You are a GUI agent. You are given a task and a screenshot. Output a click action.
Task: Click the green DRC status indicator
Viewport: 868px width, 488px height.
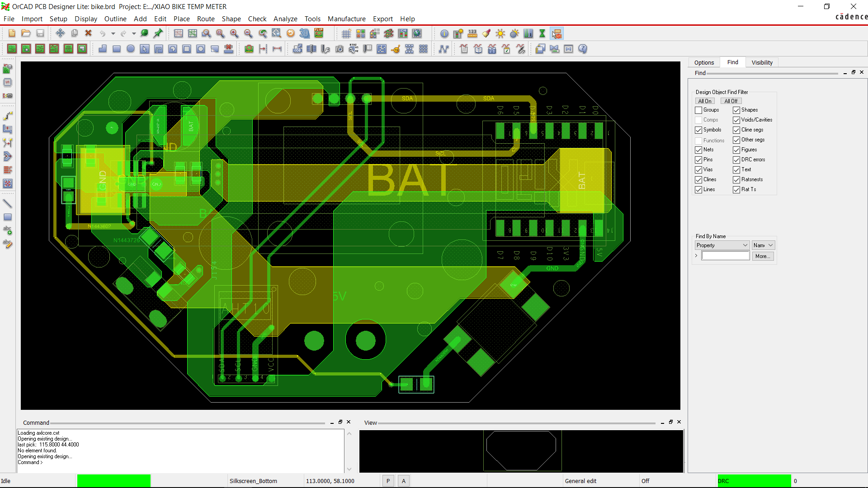[754, 481]
